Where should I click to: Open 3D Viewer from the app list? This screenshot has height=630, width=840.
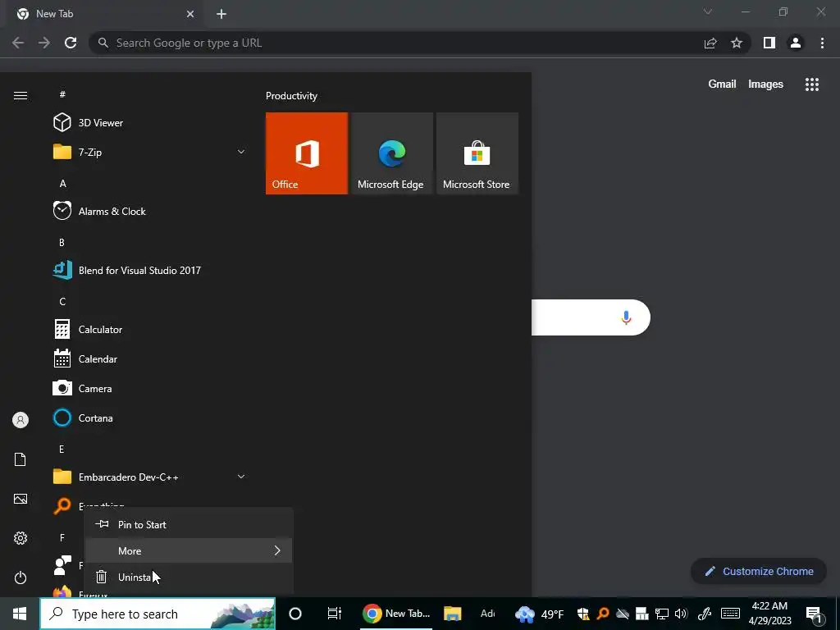click(150, 123)
